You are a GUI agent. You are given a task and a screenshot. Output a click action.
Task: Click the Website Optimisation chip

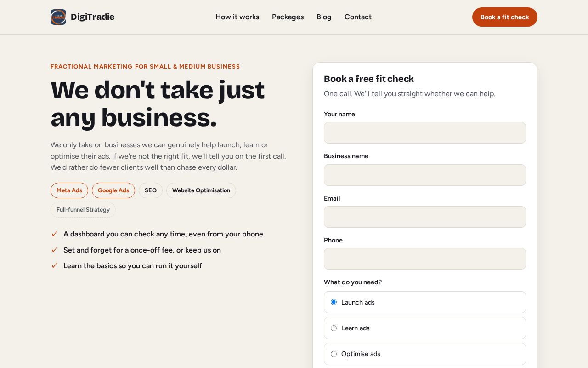201,190
